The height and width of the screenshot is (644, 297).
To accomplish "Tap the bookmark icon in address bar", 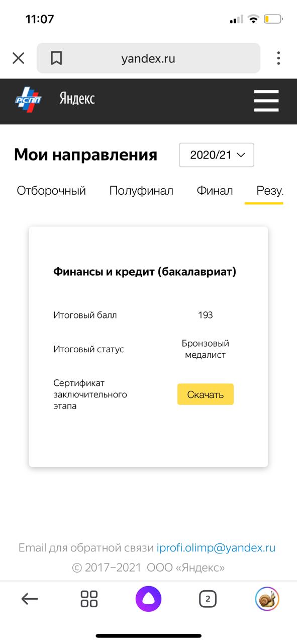I will pyautogui.click(x=56, y=58).
